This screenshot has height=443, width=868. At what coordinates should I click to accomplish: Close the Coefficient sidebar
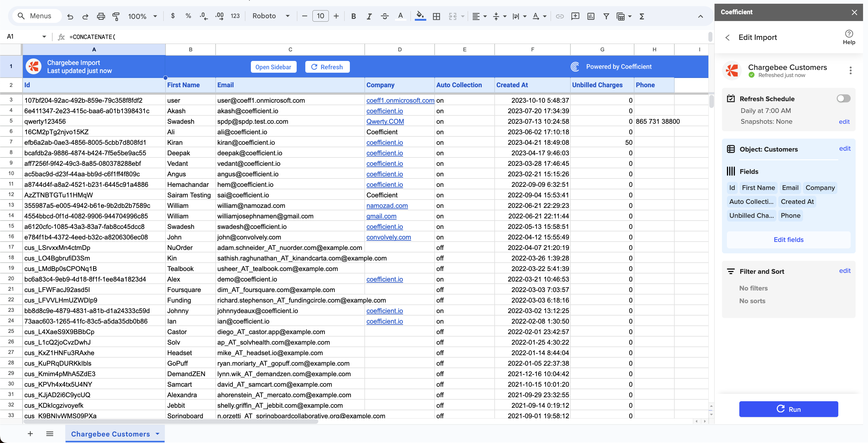[x=854, y=12]
